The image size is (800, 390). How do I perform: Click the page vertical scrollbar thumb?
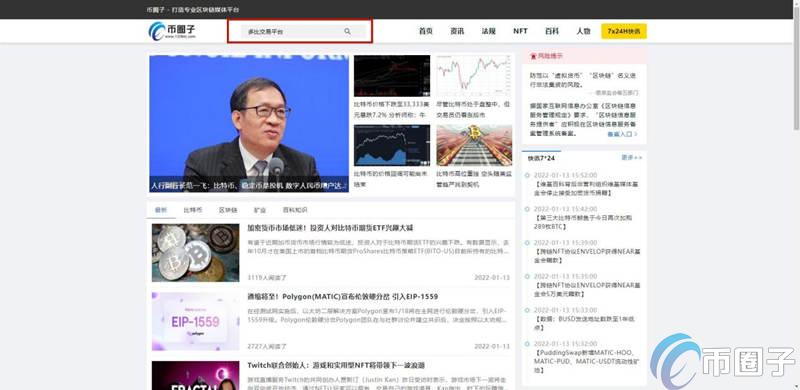pyautogui.click(x=796, y=68)
